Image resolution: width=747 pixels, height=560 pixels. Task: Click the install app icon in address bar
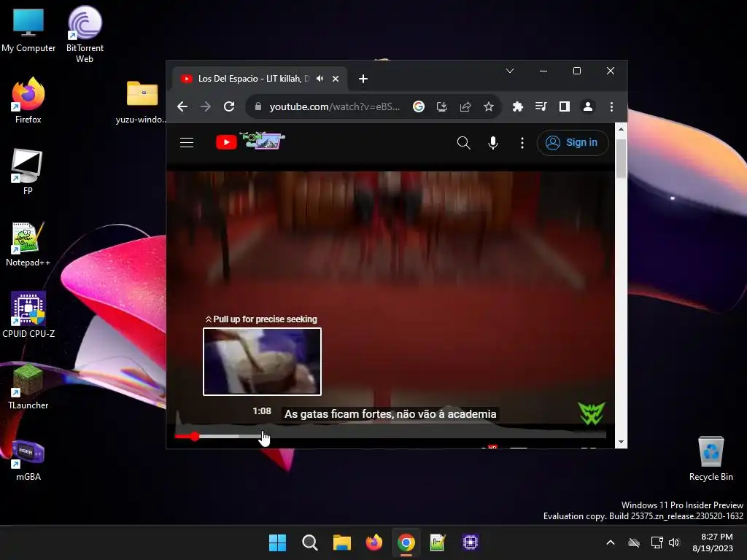click(x=441, y=106)
